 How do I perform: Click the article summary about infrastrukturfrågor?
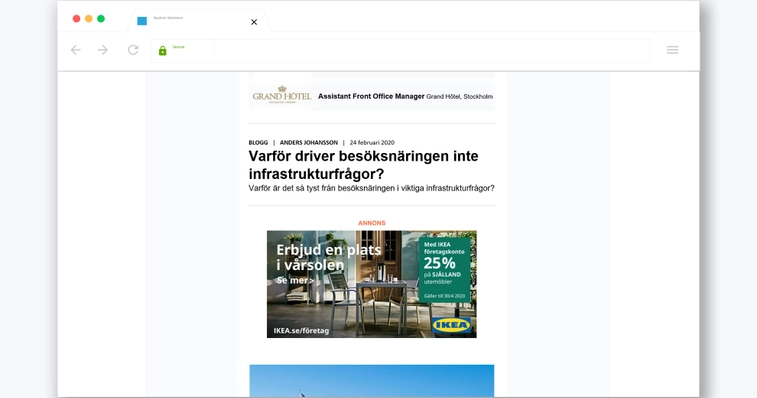pyautogui.click(x=371, y=188)
